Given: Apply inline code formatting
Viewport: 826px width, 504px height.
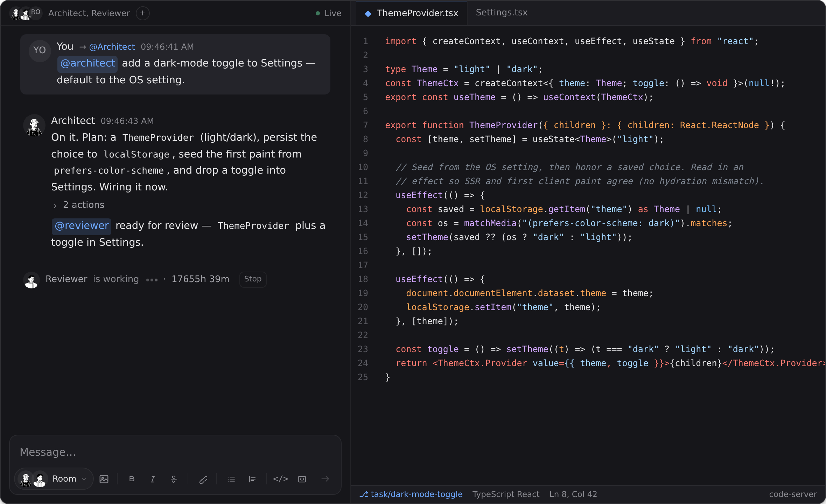Looking at the screenshot, I should 281,479.
